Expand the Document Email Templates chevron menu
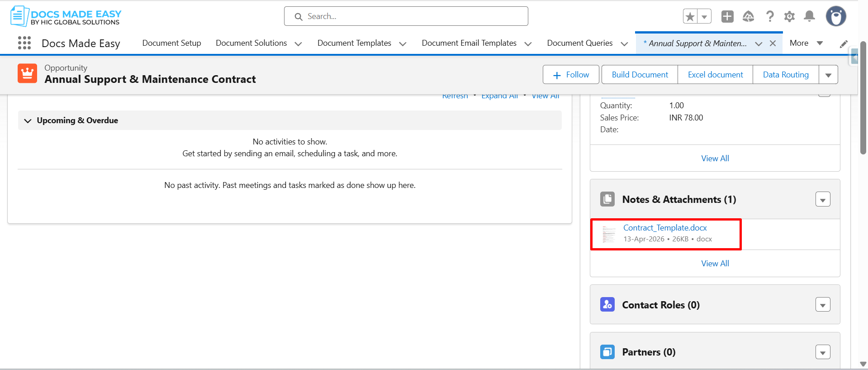The image size is (868, 370). [528, 44]
